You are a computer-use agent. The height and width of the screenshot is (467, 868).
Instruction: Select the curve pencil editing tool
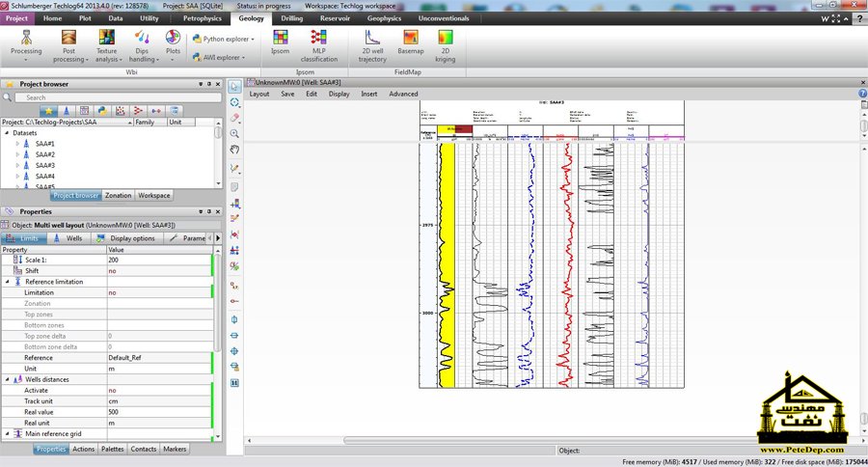tap(234, 169)
